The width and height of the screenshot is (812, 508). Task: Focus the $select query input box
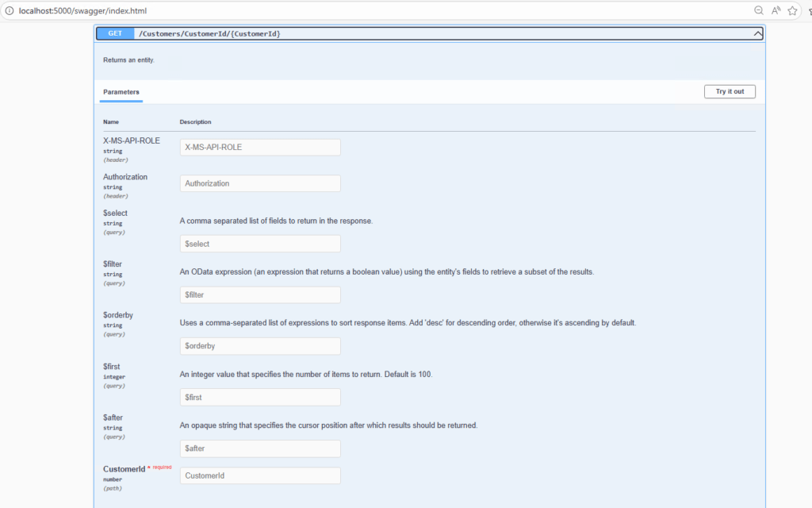click(260, 244)
